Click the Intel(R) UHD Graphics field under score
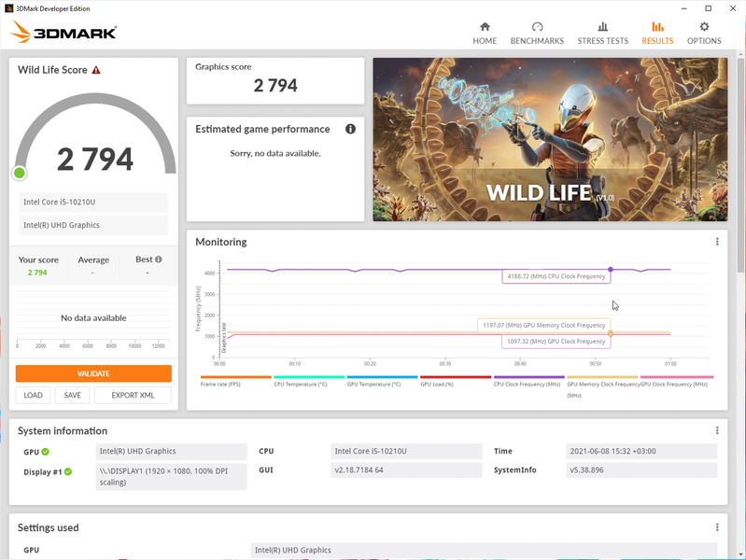 (93, 225)
